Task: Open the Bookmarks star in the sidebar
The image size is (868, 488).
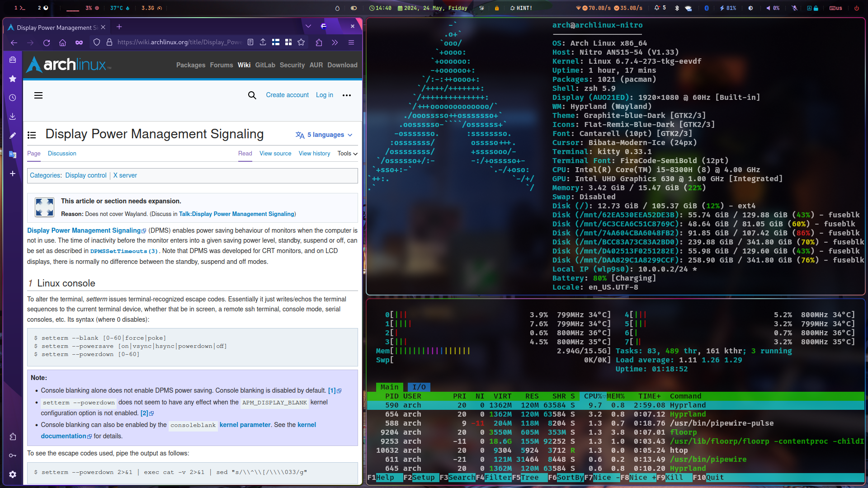Action: [x=13, y=79]
